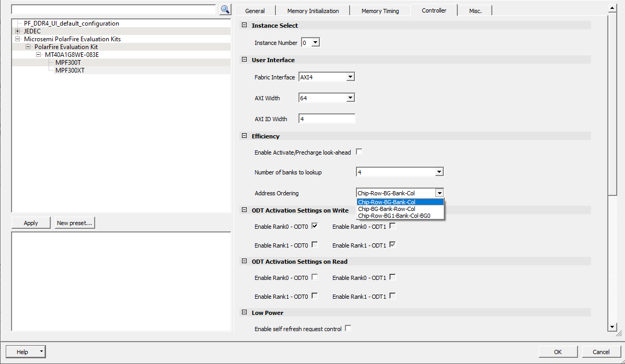
Task: Collapse the Microsemi PolarFire Evaluation Kits node
Action: (18, 39)
